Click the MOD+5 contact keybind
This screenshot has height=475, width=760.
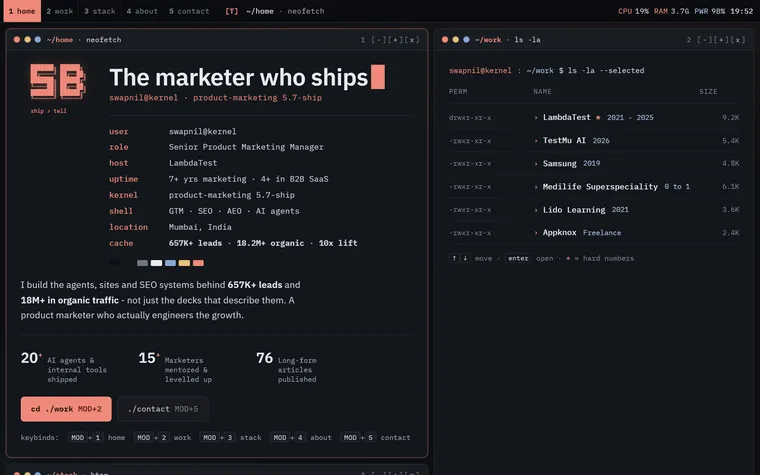tap(376, 438)
